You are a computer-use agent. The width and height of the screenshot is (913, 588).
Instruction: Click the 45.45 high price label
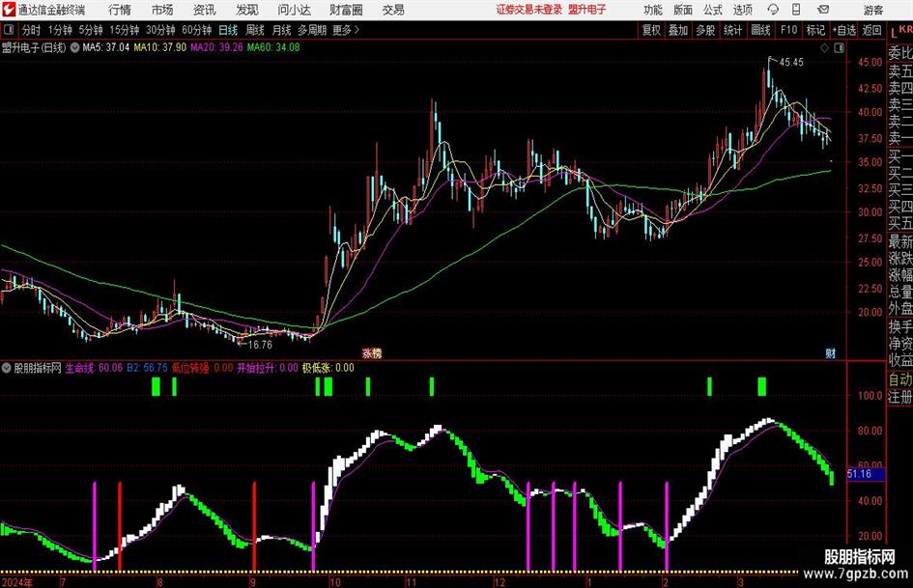pyautogui.click(x=791, y=63)
